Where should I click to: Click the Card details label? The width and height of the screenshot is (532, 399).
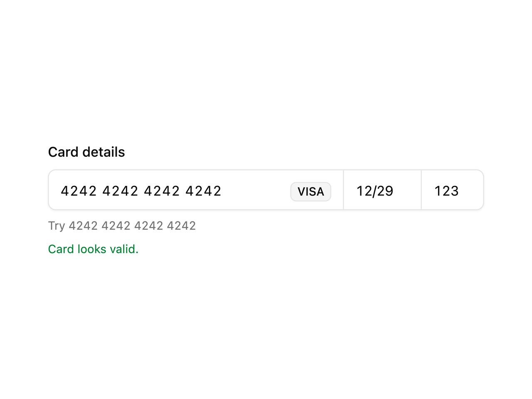click(x=86, y=152)
